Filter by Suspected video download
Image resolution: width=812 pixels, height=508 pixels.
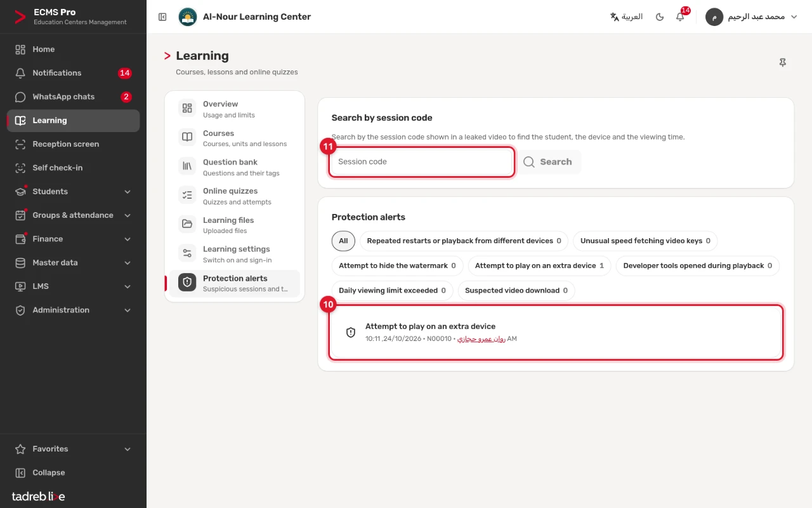516,291
